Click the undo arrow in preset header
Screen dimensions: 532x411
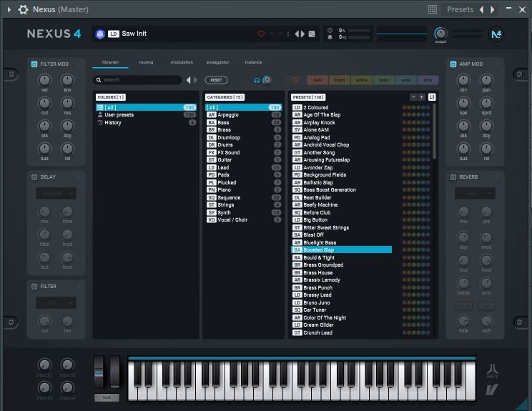[272, 34]
